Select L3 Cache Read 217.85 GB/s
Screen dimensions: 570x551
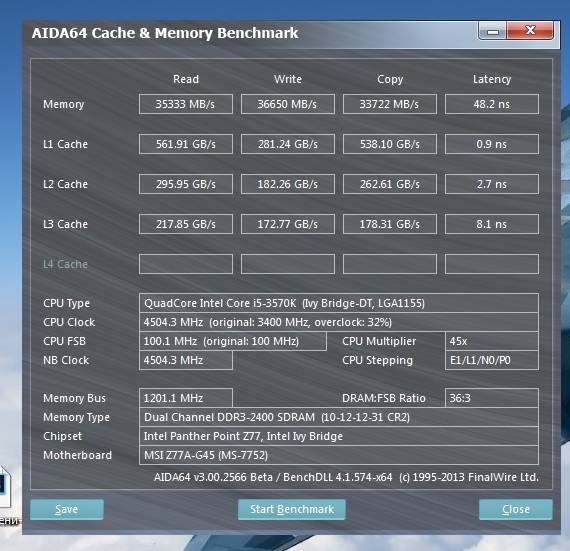tap(186, 224)
